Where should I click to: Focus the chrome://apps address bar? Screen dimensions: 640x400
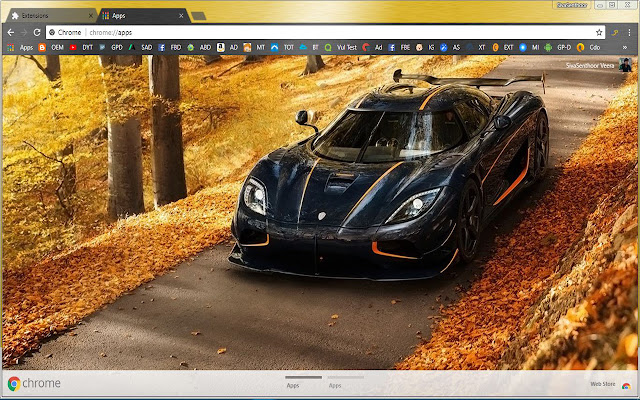(322, 32)
